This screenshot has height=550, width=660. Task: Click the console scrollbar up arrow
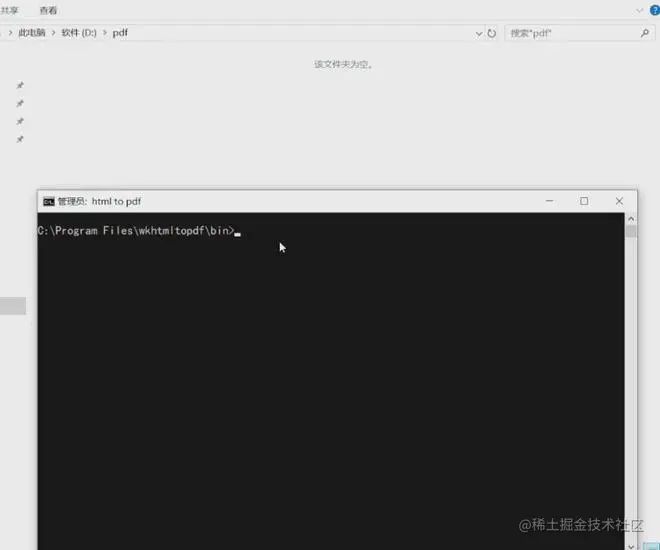(x=631, y=219)
